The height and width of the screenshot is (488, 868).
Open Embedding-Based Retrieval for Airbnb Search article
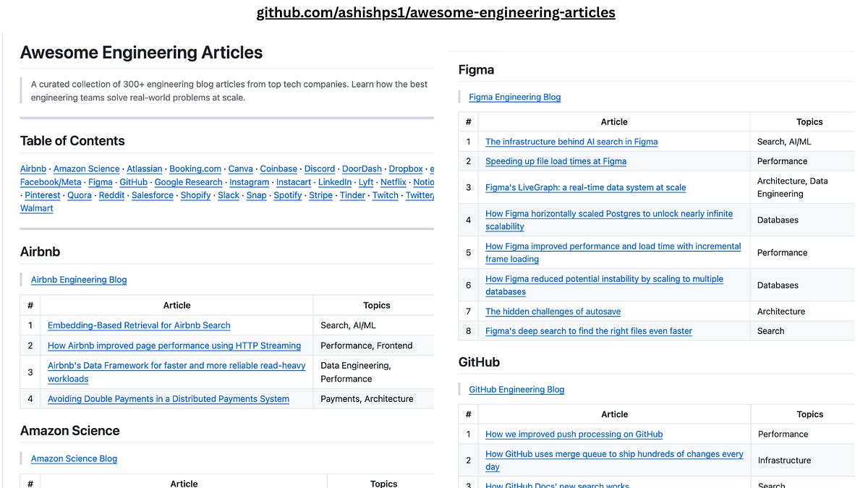point(139,325)
